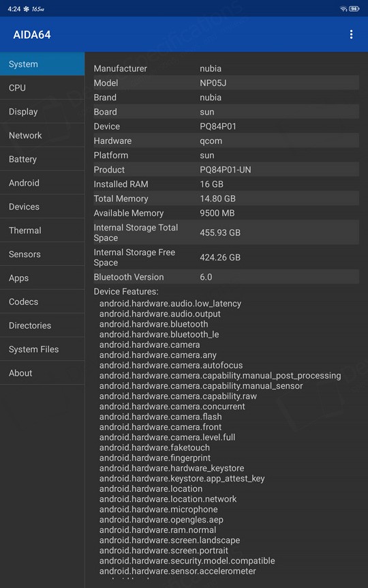Select the Hardware value qcom
Viewport: 368px width, 588px height.
point(211,141)
